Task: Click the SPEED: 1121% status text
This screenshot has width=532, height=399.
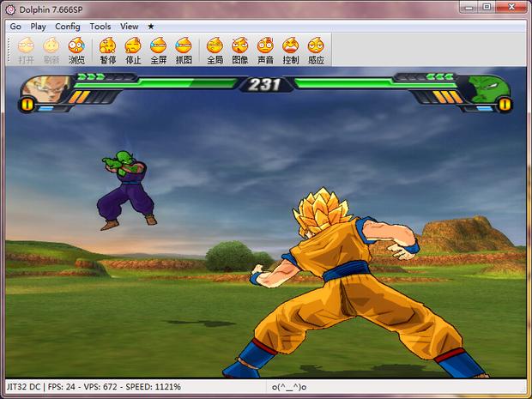Action: pos(154,387)
